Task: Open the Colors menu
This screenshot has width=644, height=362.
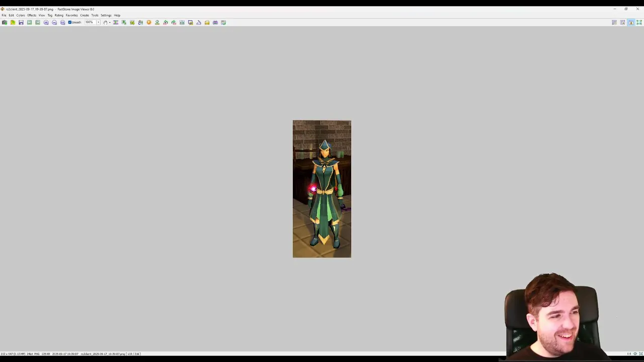Action: [x=21, y=15]
